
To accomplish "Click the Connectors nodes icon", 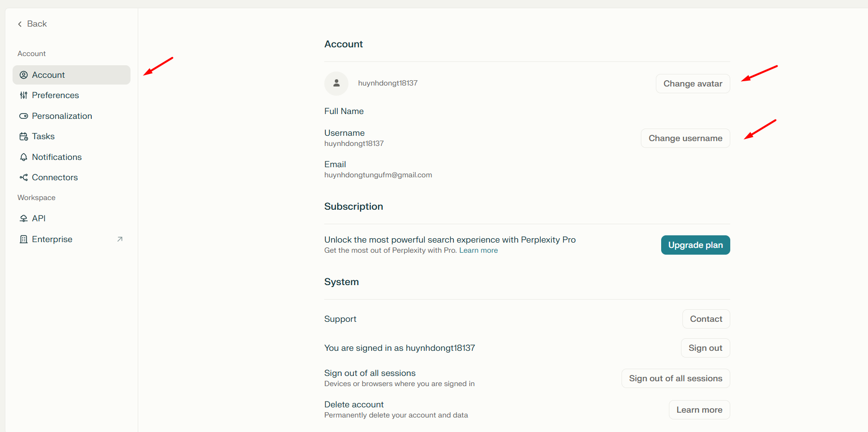I will [23, 177].
